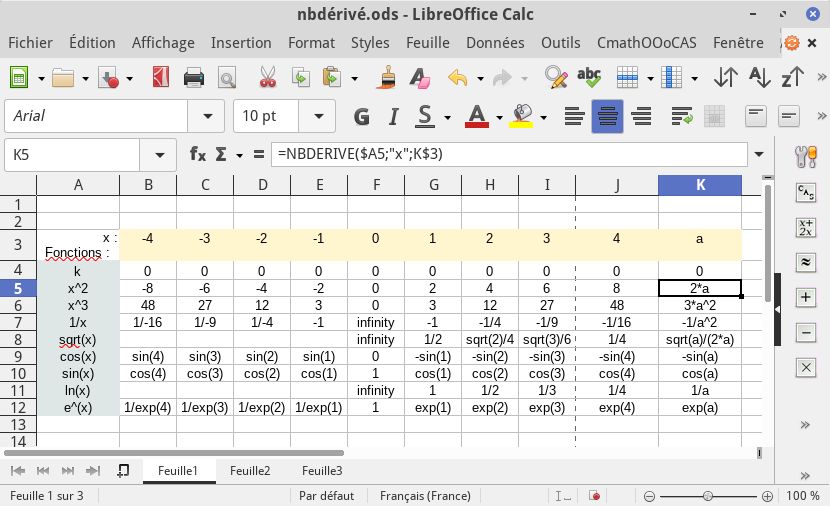This screenshot has height=506, width=830.
Task: Expand the Arial font name dropdown
Action: tap(207, 116)
